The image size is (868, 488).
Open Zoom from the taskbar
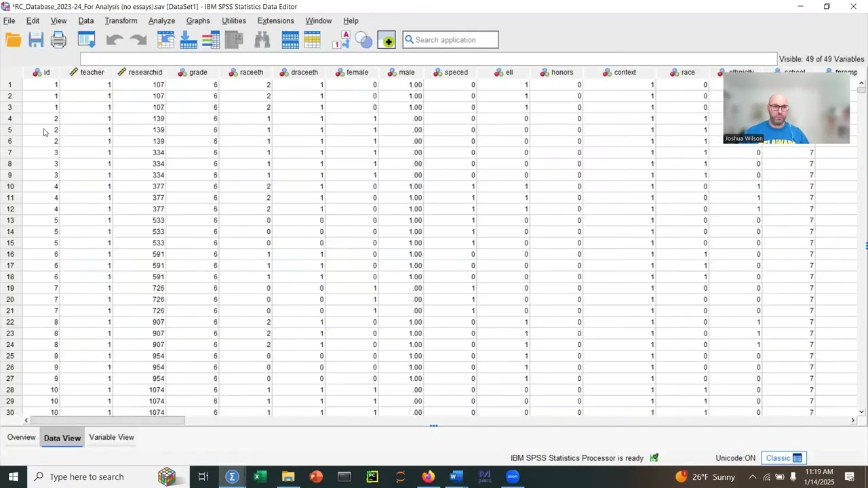(x=513, y=476)
